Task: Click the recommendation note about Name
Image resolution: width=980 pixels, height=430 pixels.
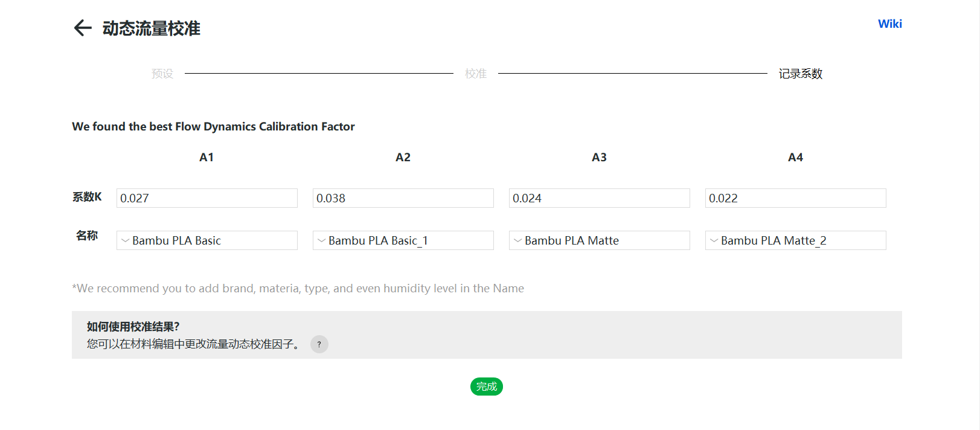Action: 298,288
